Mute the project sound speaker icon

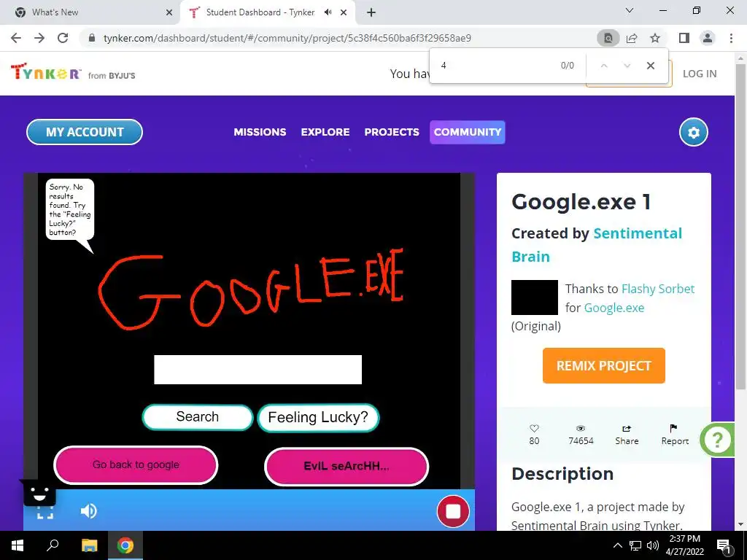pos(88,511)
